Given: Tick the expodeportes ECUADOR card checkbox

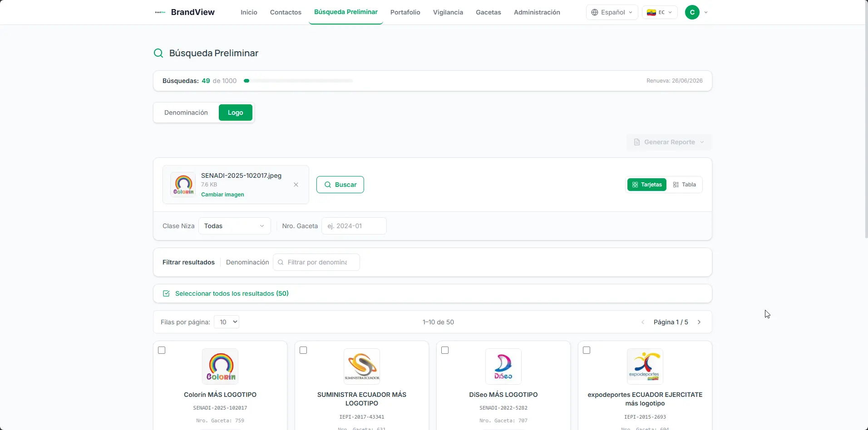Looking at the screenshot, I should (x=587, y=350).
